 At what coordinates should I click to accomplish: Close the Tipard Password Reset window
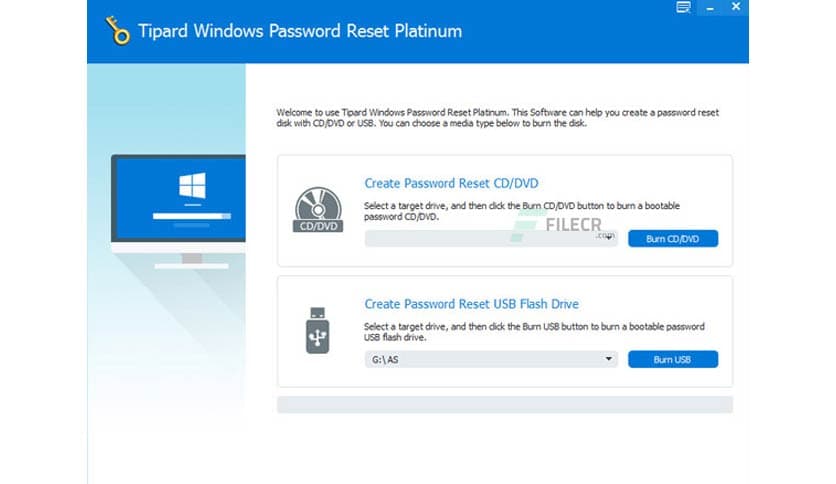[736, 6]
